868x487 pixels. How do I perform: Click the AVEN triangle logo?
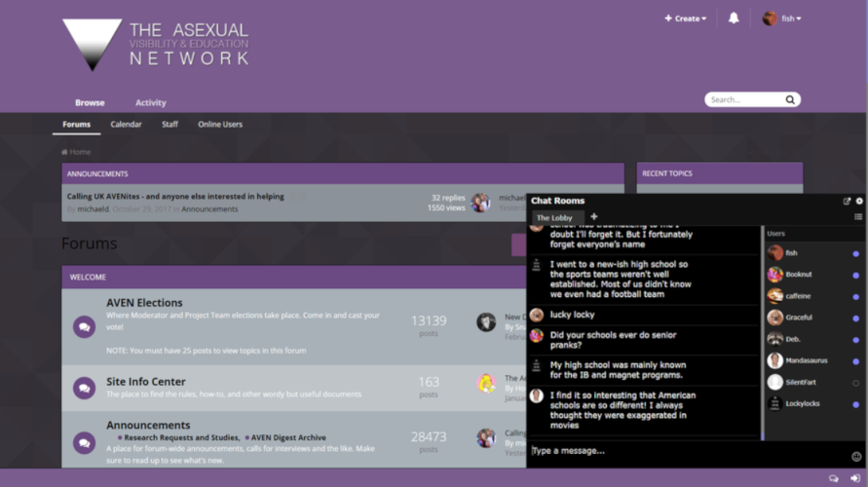click(92, 44)
